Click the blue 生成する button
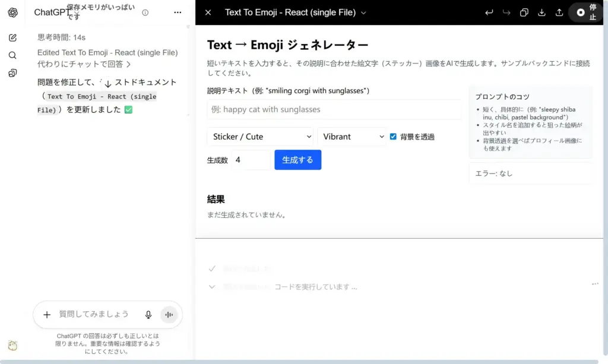 pyautogui.click(x=298, y=160)
